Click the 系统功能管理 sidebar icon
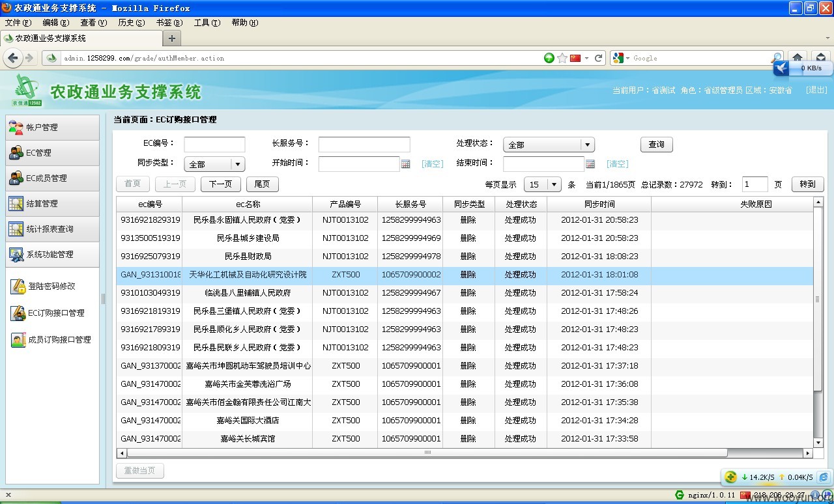This screenshot has width=834, height=504. [x=16, y=255]
